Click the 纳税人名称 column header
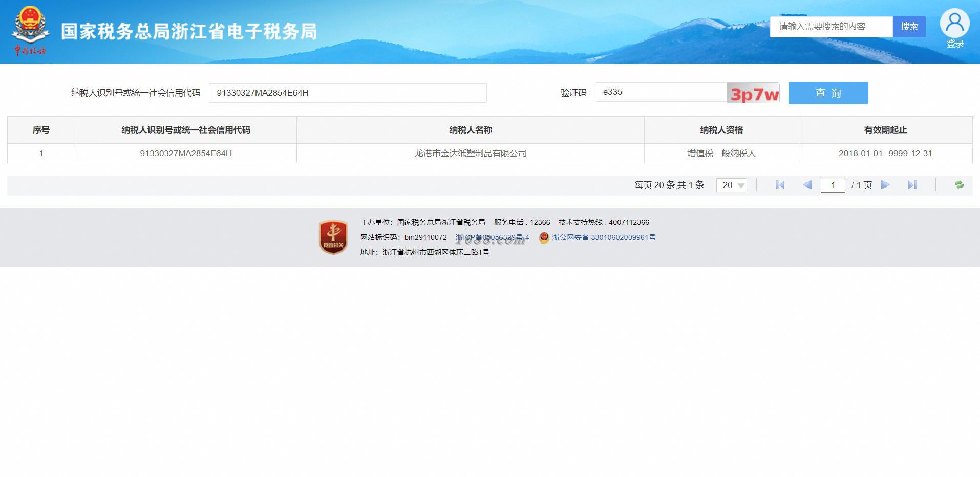 pos(470,130)
